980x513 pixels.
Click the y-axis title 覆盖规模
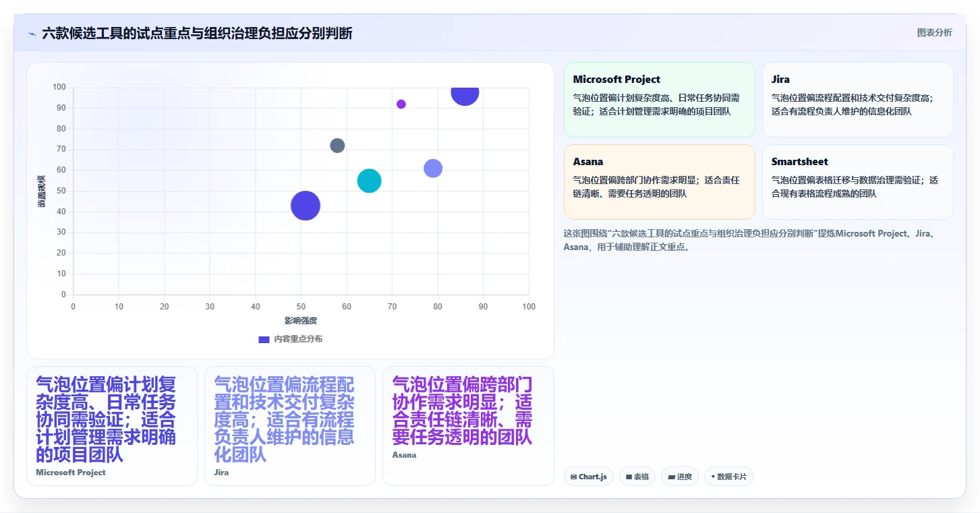click(x=42, y=191)
